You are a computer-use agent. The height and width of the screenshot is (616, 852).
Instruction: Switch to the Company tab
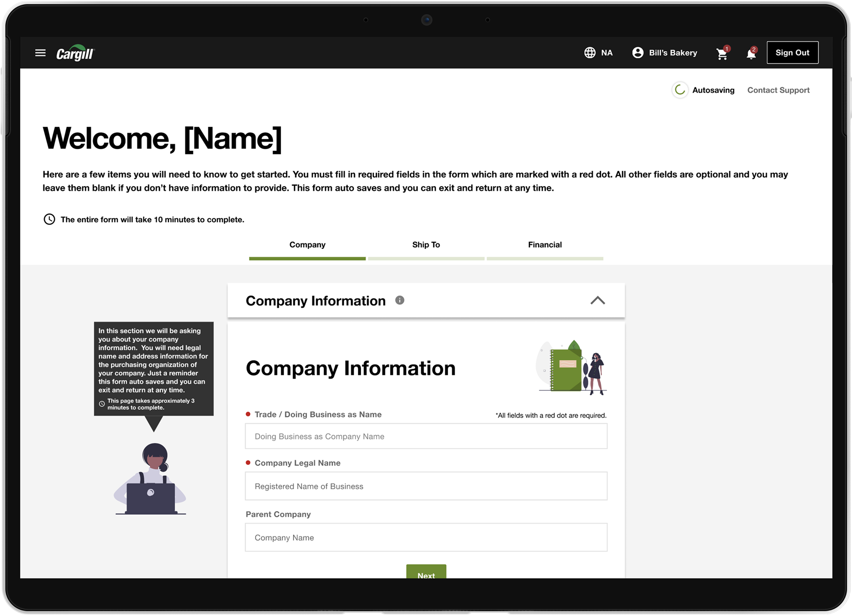coord(307,245)
